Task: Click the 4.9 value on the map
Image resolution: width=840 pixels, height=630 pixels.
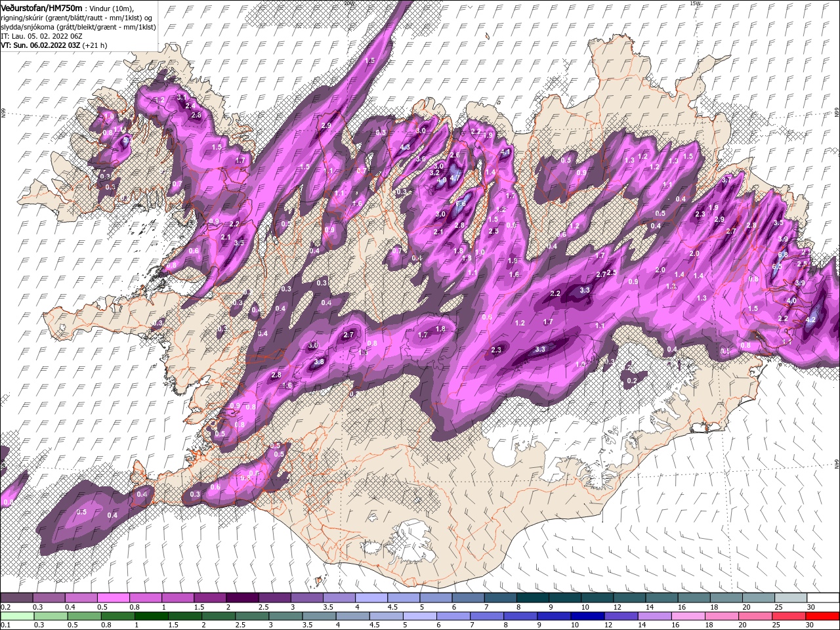Action: (442, 180)
